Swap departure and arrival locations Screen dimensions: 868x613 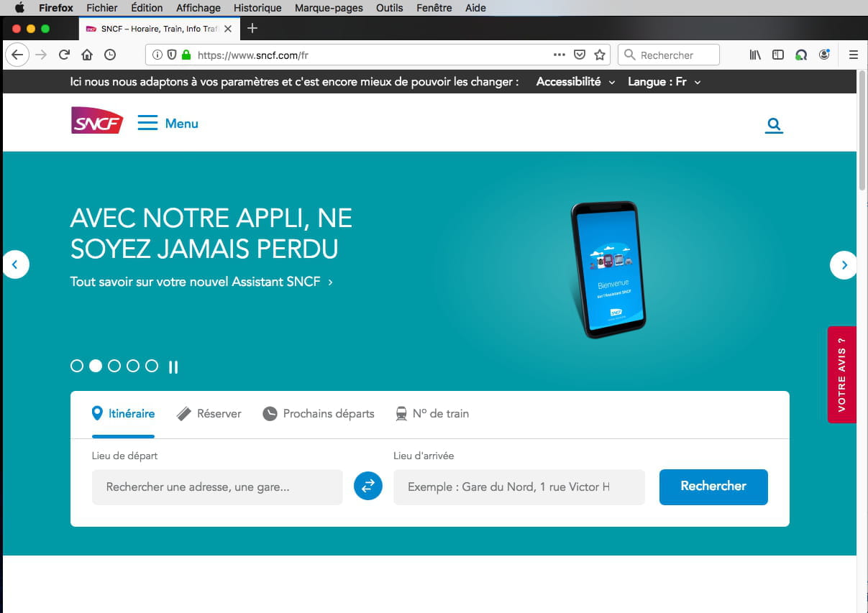coord(368,487)
